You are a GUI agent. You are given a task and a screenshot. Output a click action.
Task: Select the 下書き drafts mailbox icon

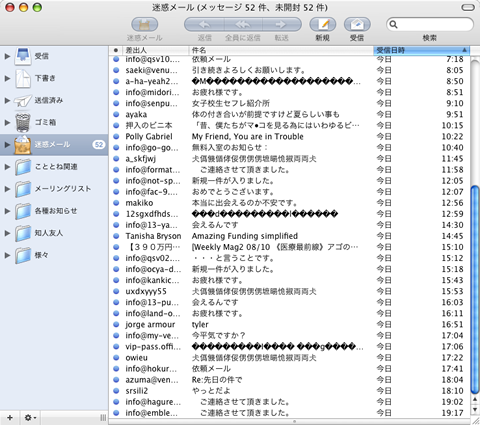pos(23,78)
